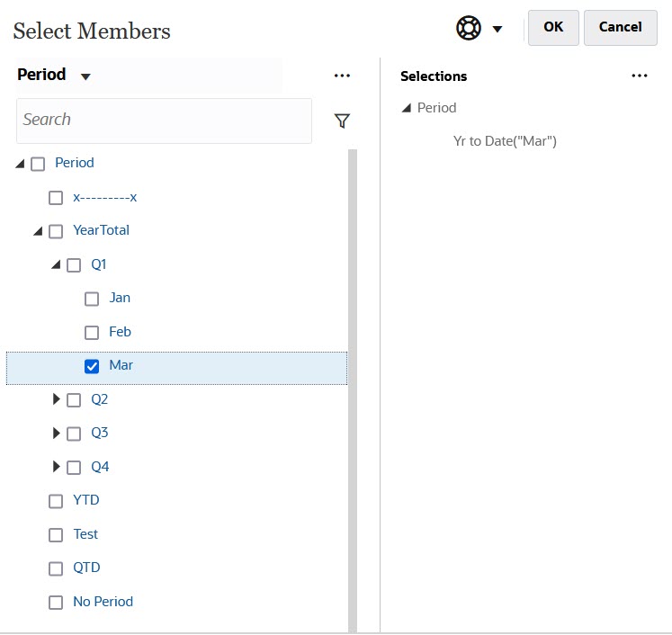Click the No Period member label

click(x=103, y=602)
